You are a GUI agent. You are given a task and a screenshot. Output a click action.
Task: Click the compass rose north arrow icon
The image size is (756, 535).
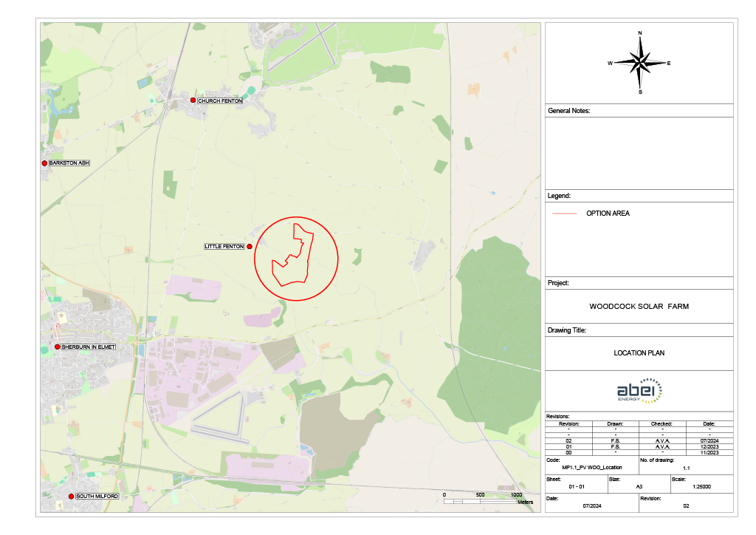(639, 63)
